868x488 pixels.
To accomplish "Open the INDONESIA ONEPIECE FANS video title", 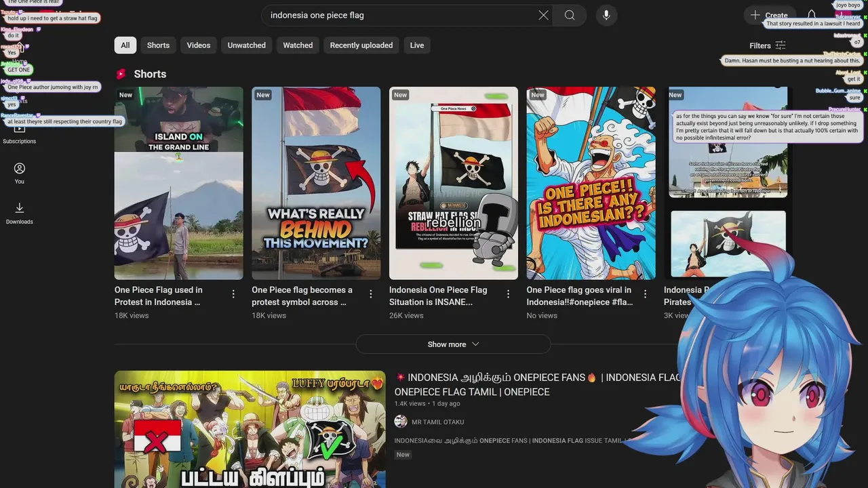I will pyautogui.click(x=537, y=384).
